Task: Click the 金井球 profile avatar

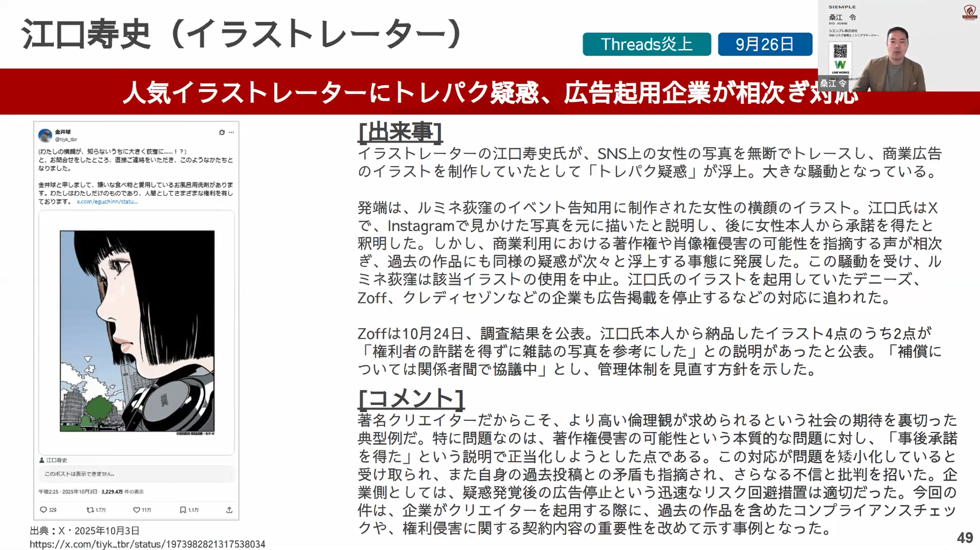Action: tap(45, 135)
